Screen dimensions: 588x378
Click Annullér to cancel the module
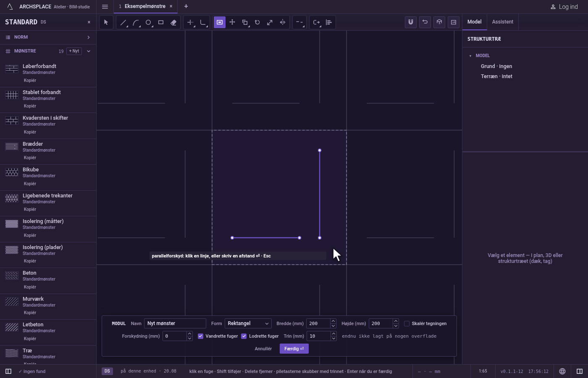pyautogui.click(x=263, y=349)
